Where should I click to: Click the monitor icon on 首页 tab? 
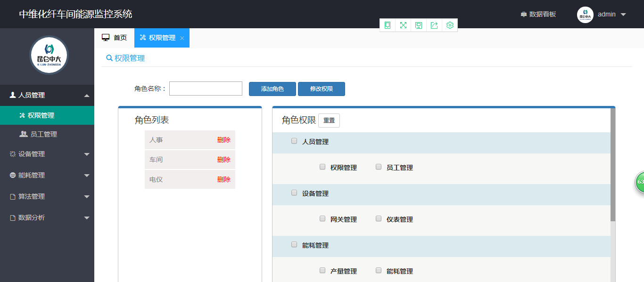point(106,38)
